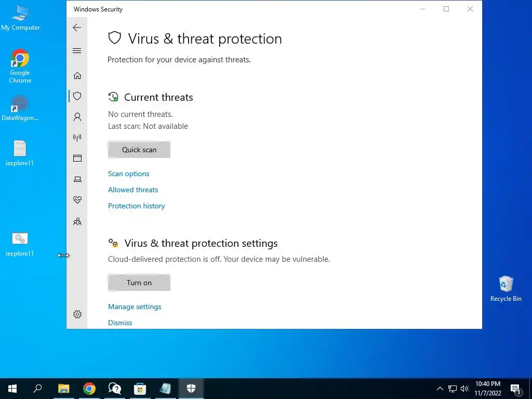Click the protection settings warning gear icon
The width and height of the screenshot is (532, 399).
pyautogui.click(x=113, y=243)
